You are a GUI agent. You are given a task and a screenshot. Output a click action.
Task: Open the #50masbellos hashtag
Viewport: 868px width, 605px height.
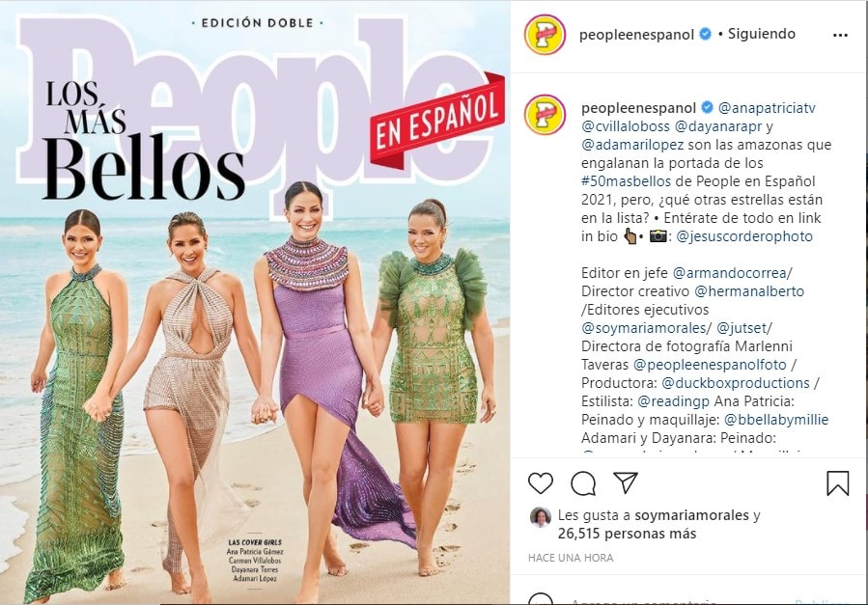[626, 180]
